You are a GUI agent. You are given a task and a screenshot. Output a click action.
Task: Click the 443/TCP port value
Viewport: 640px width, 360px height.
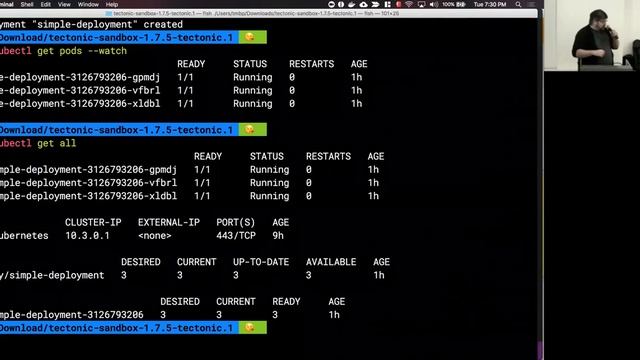coord(236,236)
